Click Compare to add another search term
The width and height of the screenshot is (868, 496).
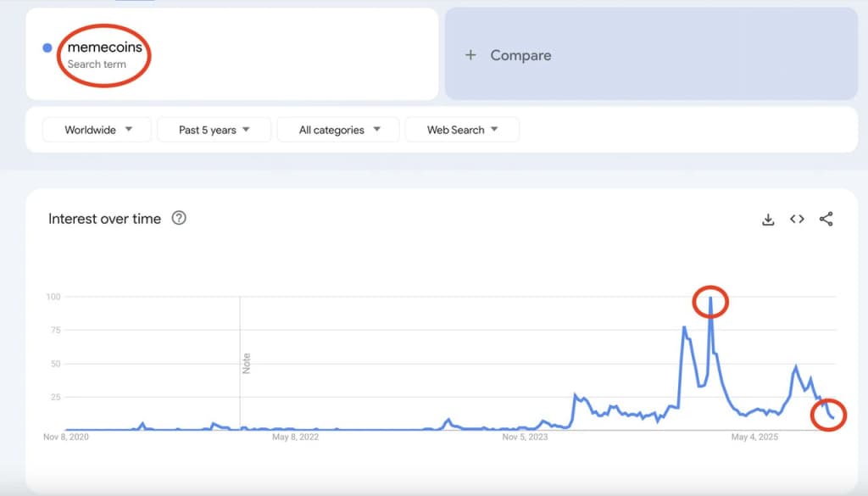520,55
